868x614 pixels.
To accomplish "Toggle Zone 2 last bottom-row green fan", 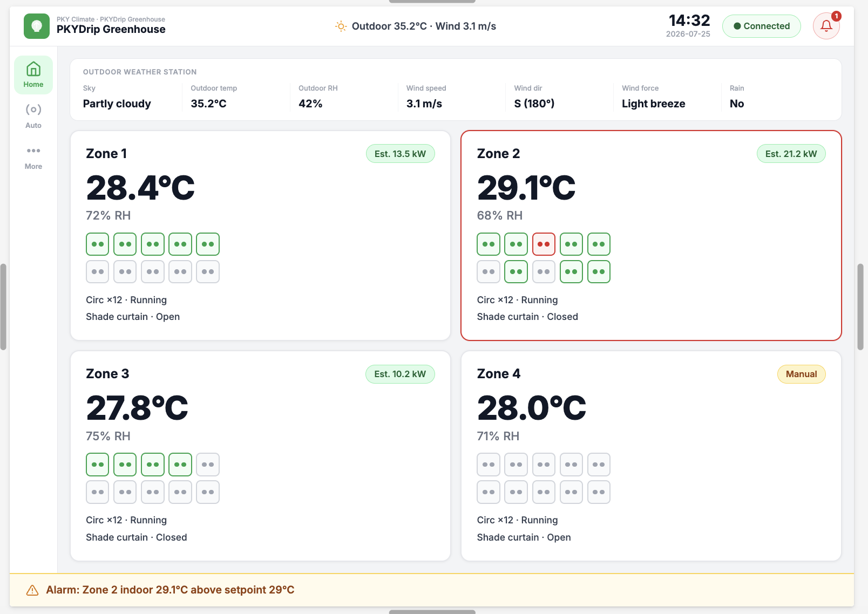I will 599,272.
